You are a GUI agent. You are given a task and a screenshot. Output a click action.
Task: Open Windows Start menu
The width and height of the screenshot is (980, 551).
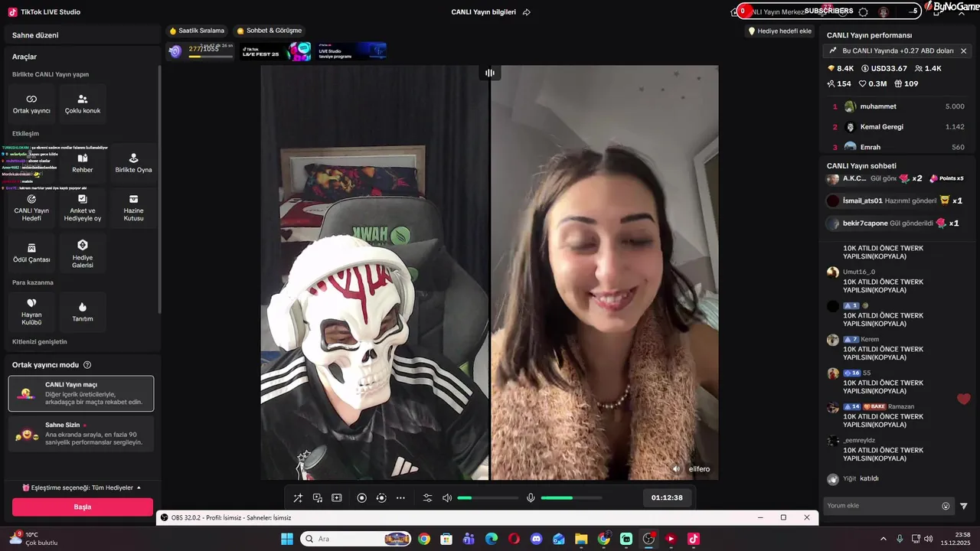click(287, 539)
